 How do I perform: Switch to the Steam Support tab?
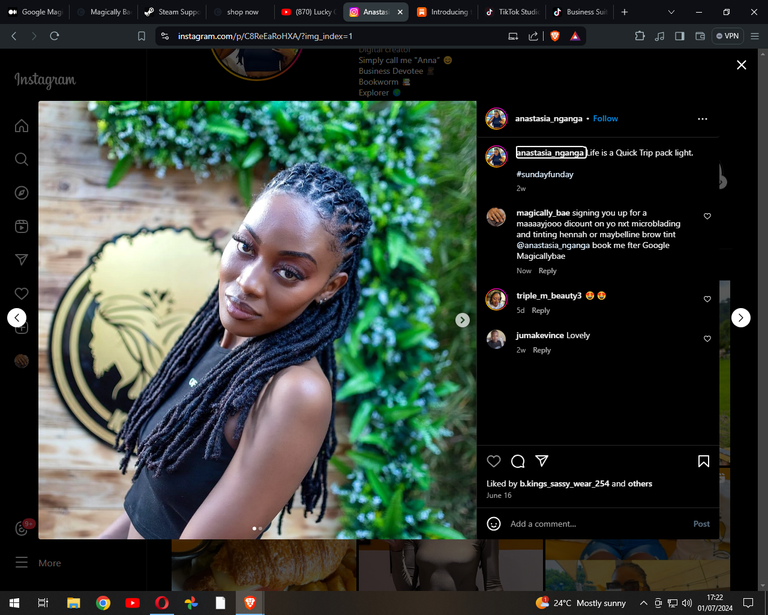172,12
